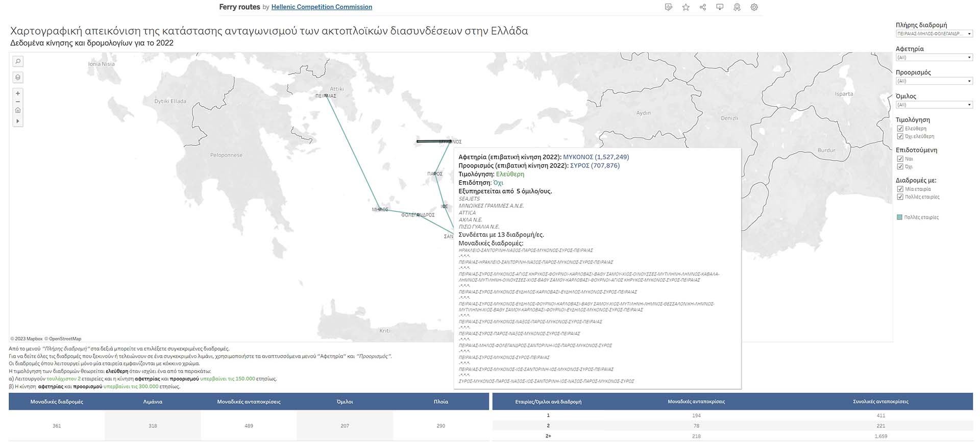
Task: Open the Πλήρης διαδρομή dropdown
Action: point(934,34)
